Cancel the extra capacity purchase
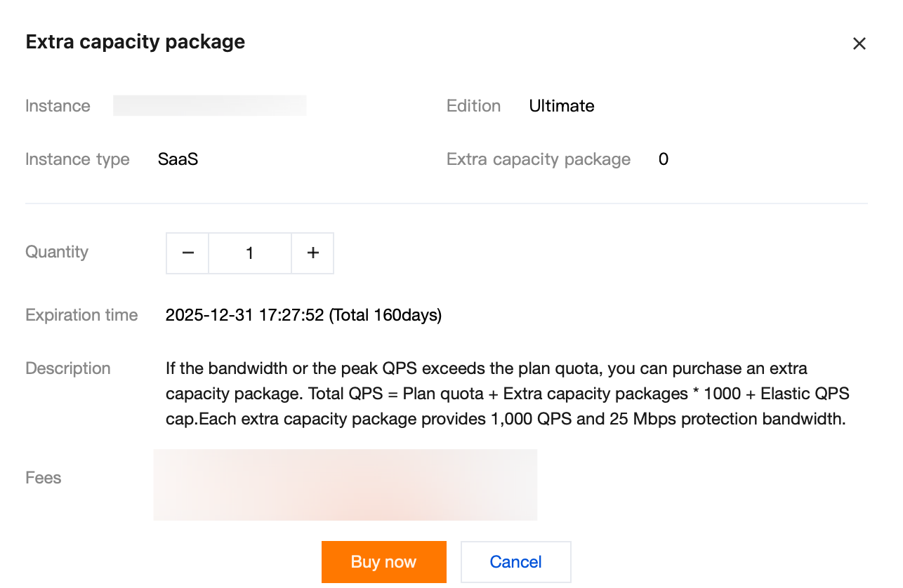Viewport: 903px width, 588px height. (515, 562)
